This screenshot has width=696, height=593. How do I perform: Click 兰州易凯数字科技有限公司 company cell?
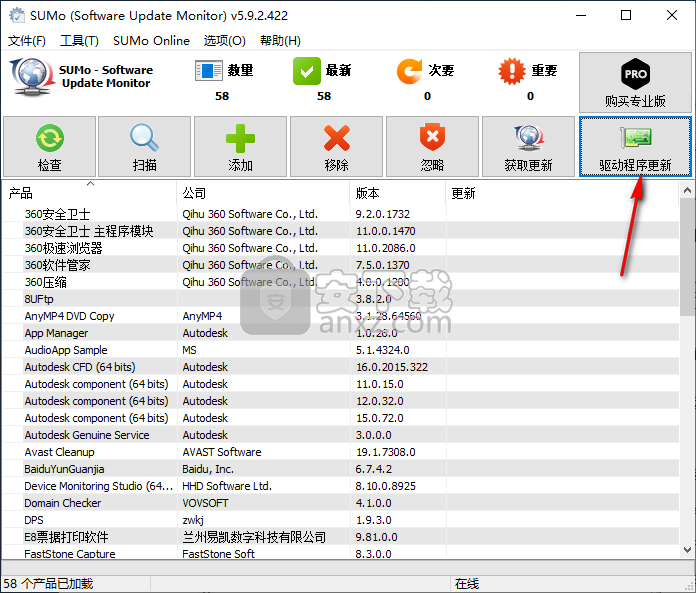(x=254, y=537)
